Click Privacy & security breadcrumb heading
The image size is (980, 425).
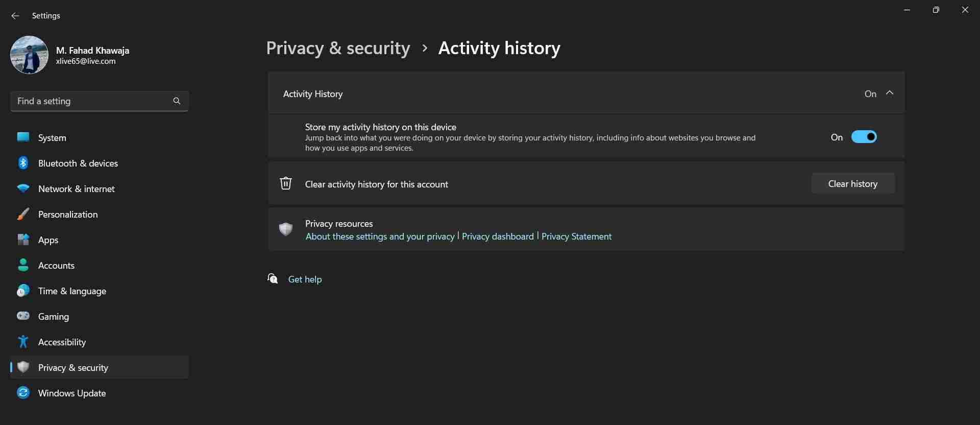[338, 48]
